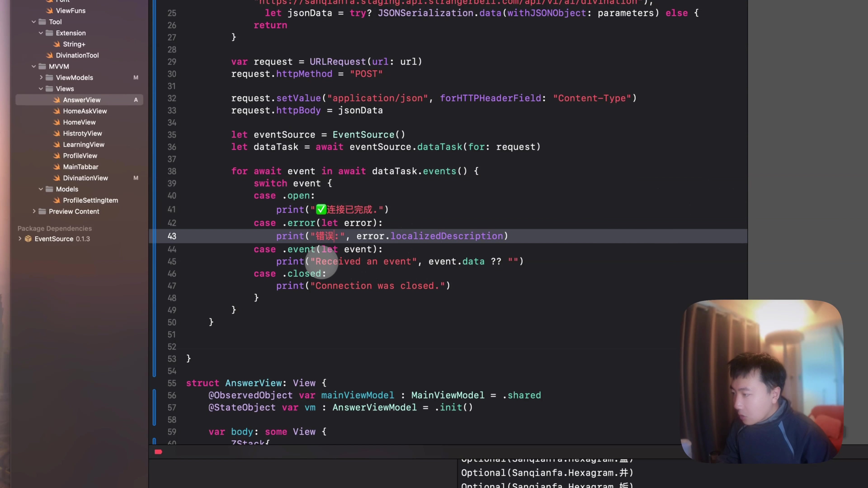
Task: Toggle a breakpoint on line 43
Action: coord(172,236)
